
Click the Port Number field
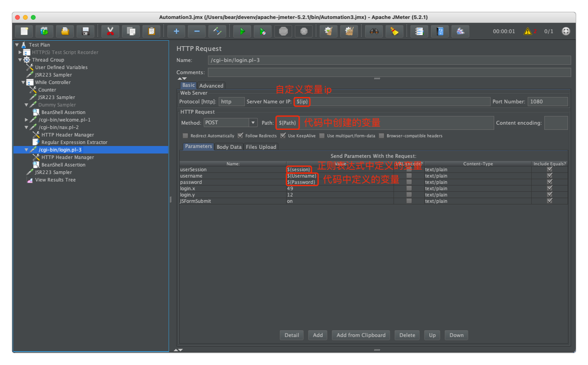(548, 102)
